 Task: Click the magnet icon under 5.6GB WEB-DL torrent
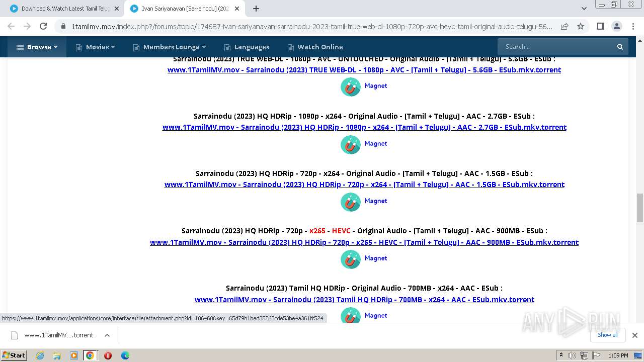351,87
